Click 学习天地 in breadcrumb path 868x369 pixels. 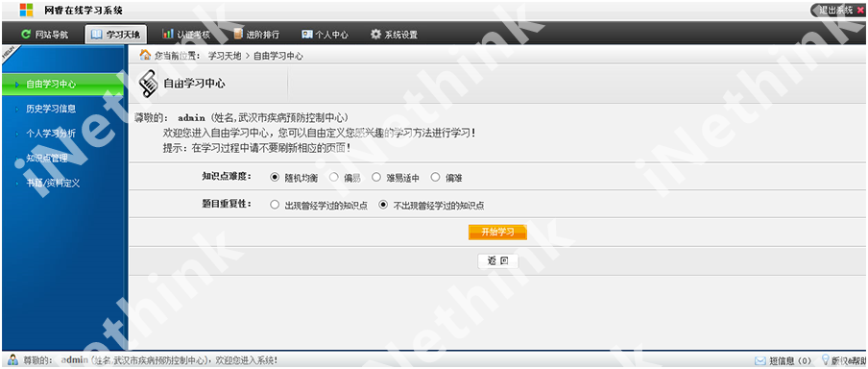pos(226,56)
